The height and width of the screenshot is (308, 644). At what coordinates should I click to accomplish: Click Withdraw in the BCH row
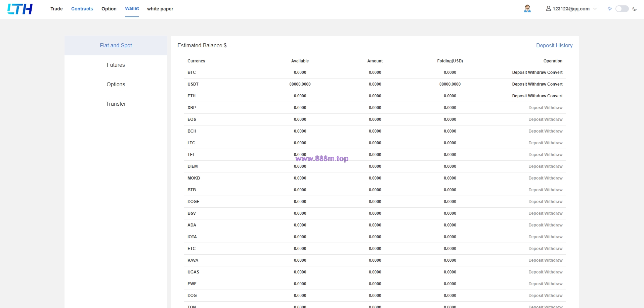pos(554,131)
